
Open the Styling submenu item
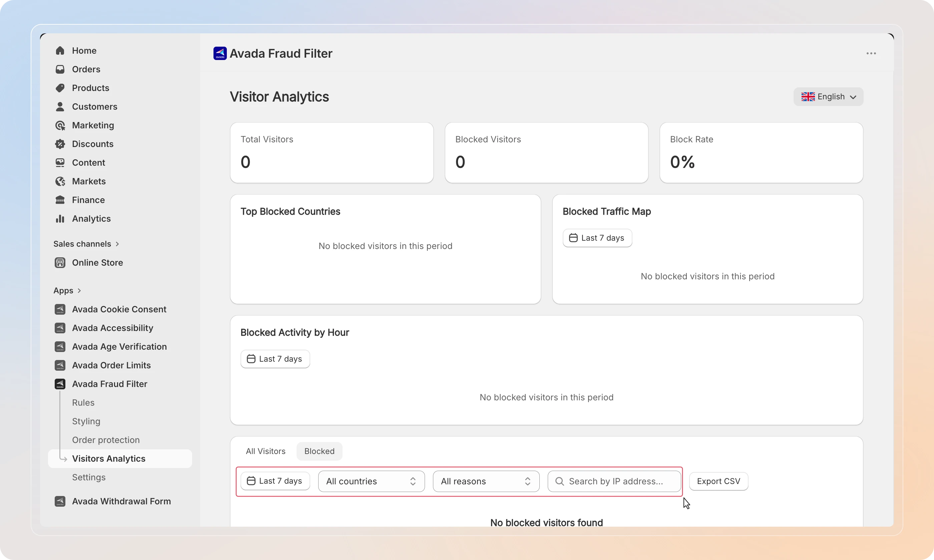(x=86, y=421)
